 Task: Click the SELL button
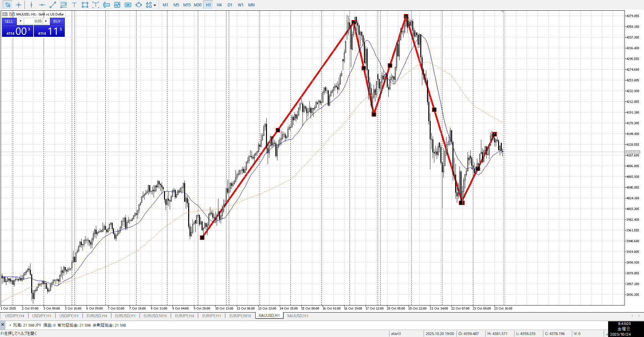[x=9, y=21]
